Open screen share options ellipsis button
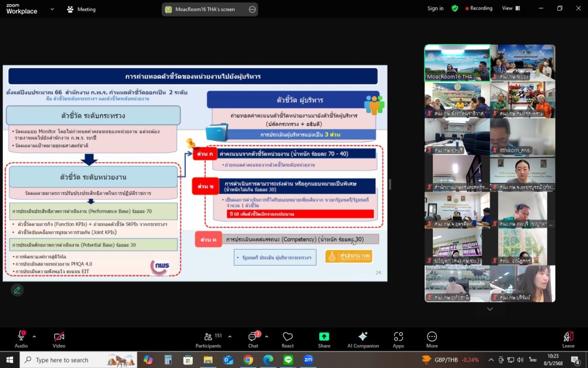The height and width of the screenshot is (368, 588). tap(252, 9)
